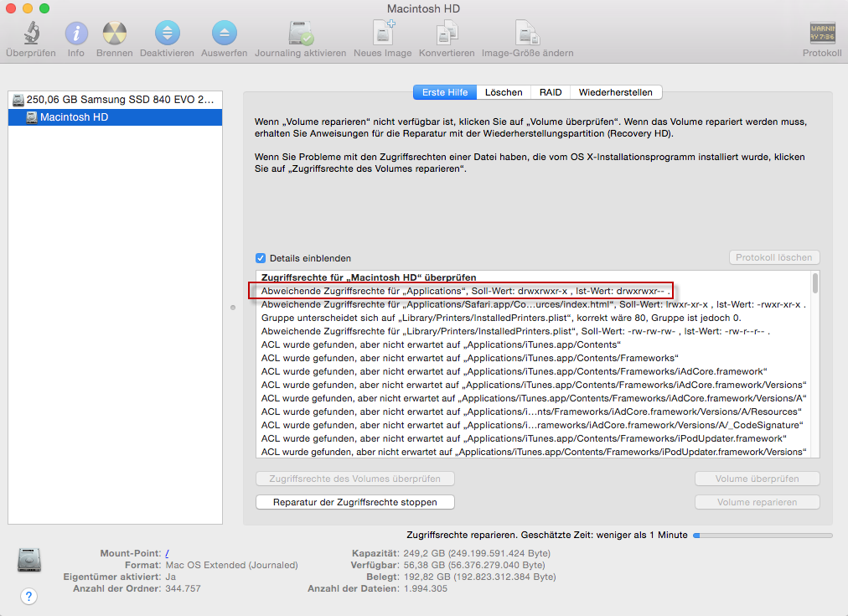Click the Kapazität value 249,2 GB
The width and height of the screenshot is (848, 616).
pyautogui.click(x=477, y=553)
